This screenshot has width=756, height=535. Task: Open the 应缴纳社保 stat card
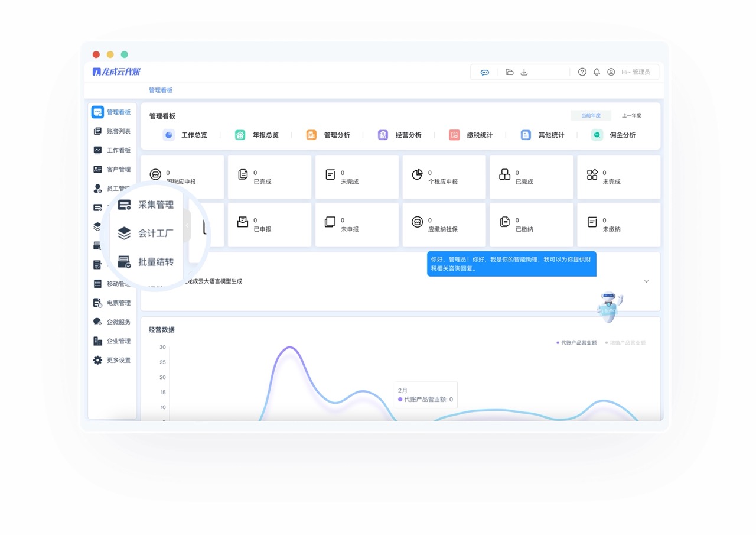click(x=444, y=225)
